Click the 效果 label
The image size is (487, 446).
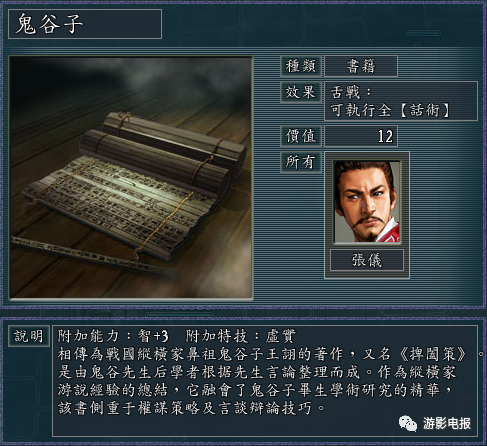[x=300, y=92]
